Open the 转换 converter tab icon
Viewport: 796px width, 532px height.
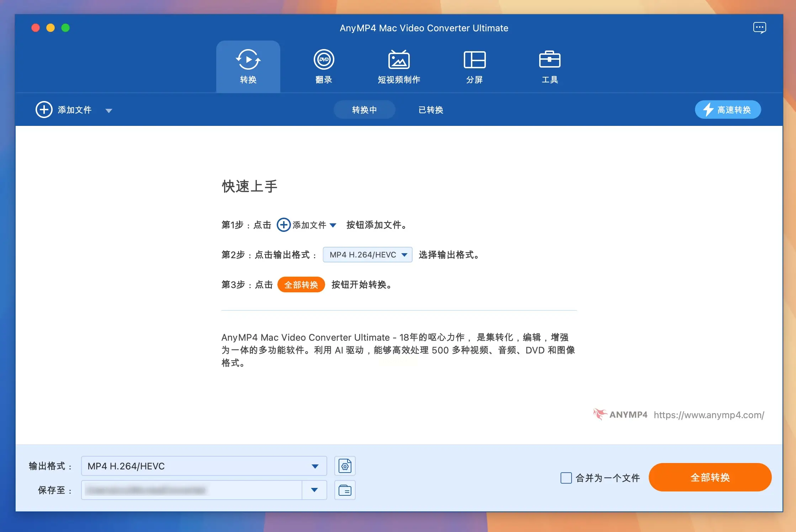(x=248, y=60)
